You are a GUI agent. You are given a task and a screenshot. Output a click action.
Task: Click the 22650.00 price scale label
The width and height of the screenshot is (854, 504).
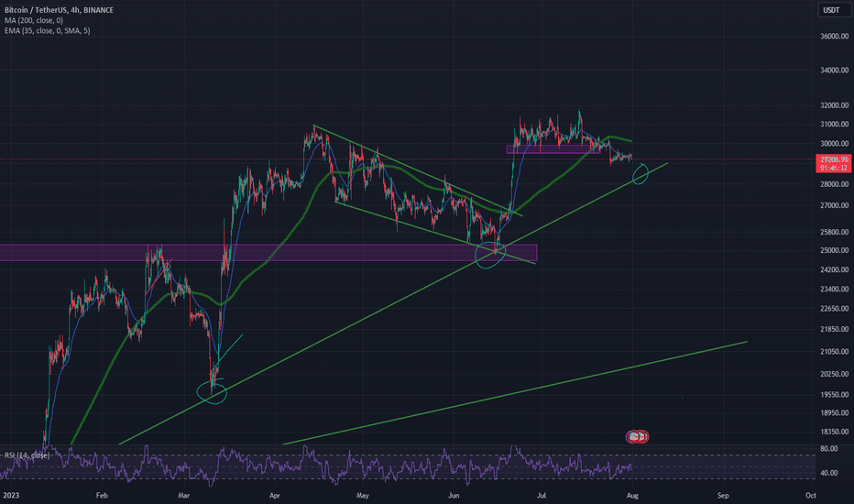[835, 309]
